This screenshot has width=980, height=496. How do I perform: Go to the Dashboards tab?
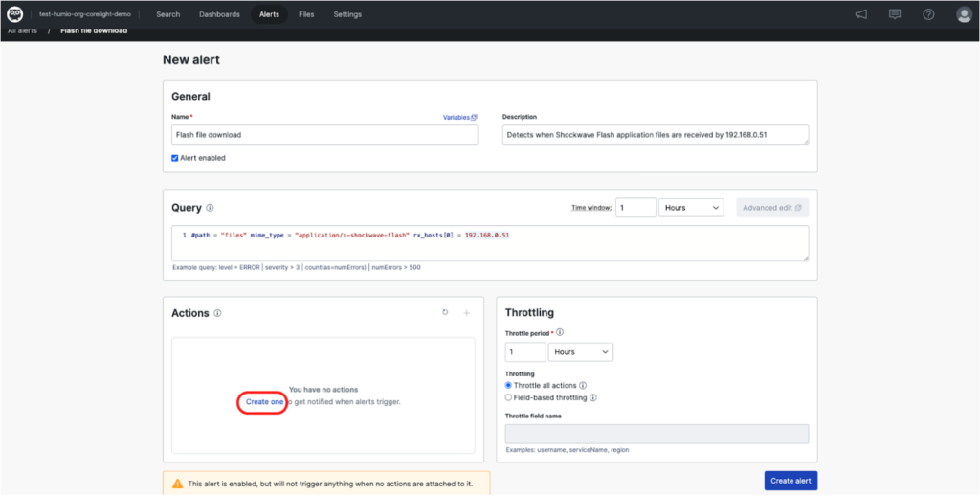pos(219,14)
